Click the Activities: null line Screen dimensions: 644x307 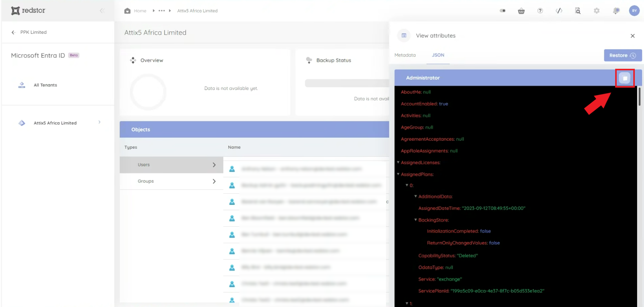[x=416, y=116]
